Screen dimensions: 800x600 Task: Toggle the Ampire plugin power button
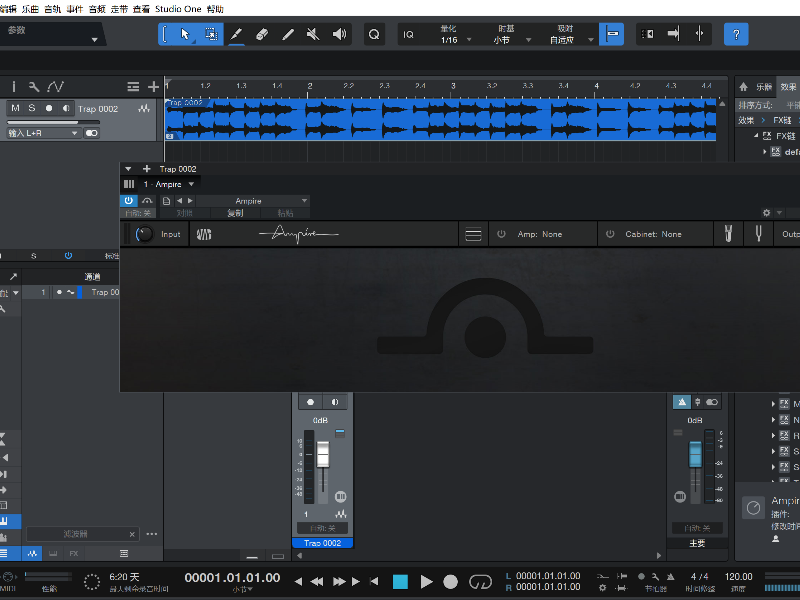pyautogui.click(x=129, y=200)
